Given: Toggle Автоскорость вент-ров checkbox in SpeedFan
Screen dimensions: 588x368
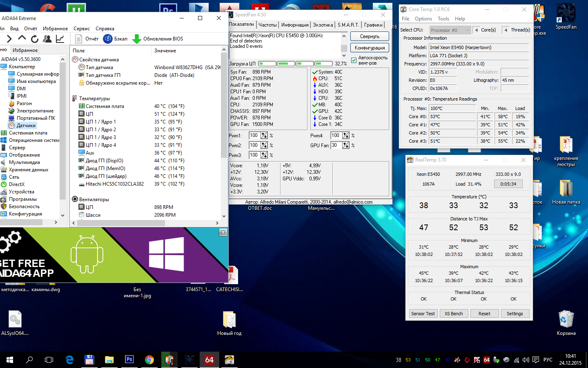Looking at the screenshot, I should pyautogui.click(x=354, y=61).
